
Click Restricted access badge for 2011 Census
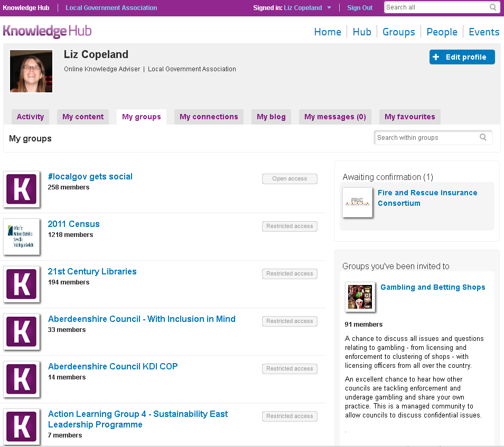(290, 226)
